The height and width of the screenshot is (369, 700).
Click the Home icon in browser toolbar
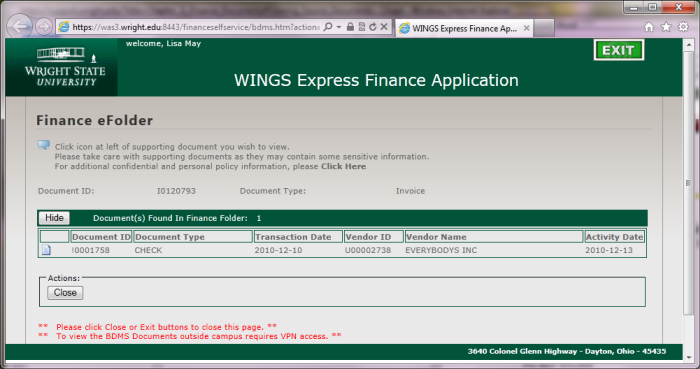click(649, 27)
